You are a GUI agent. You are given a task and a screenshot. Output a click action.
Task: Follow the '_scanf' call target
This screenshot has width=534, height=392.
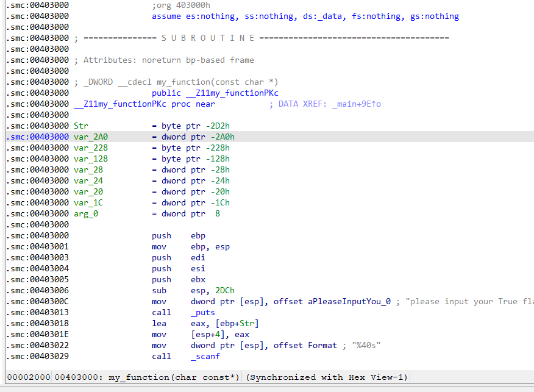205,356
